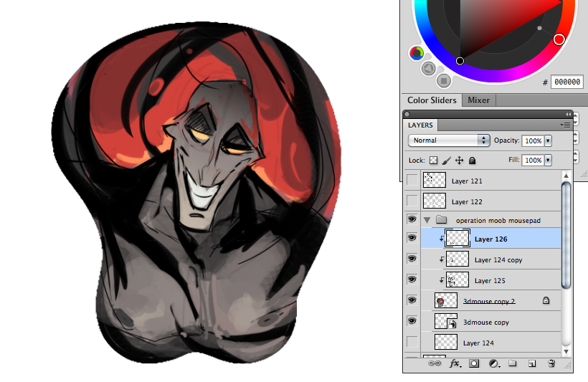Click the hex color input field
Image resolution: width=588 pixels, height=382 pixels.
[x=567, y=82]
